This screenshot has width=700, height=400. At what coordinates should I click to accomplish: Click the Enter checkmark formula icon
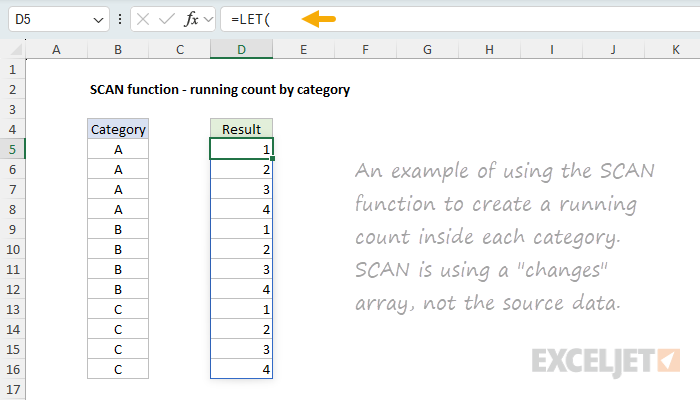click(x=167, y=19)
